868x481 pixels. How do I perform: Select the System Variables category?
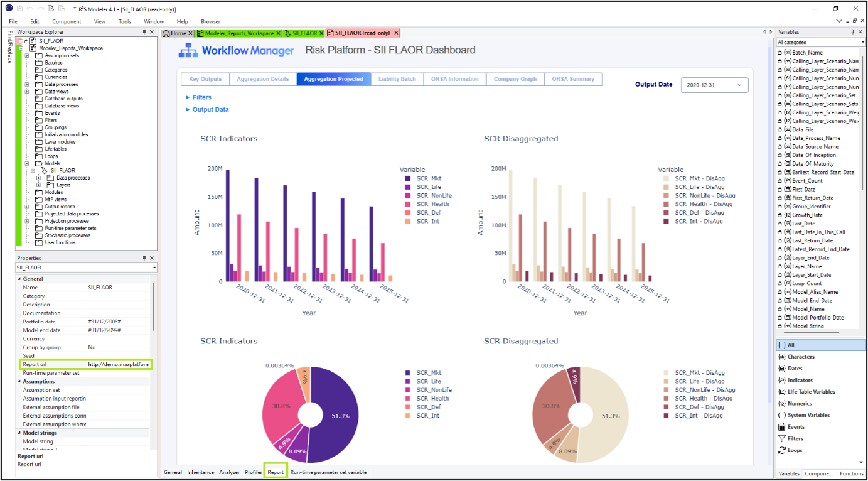pyautogui.click(x=820, y=415)
